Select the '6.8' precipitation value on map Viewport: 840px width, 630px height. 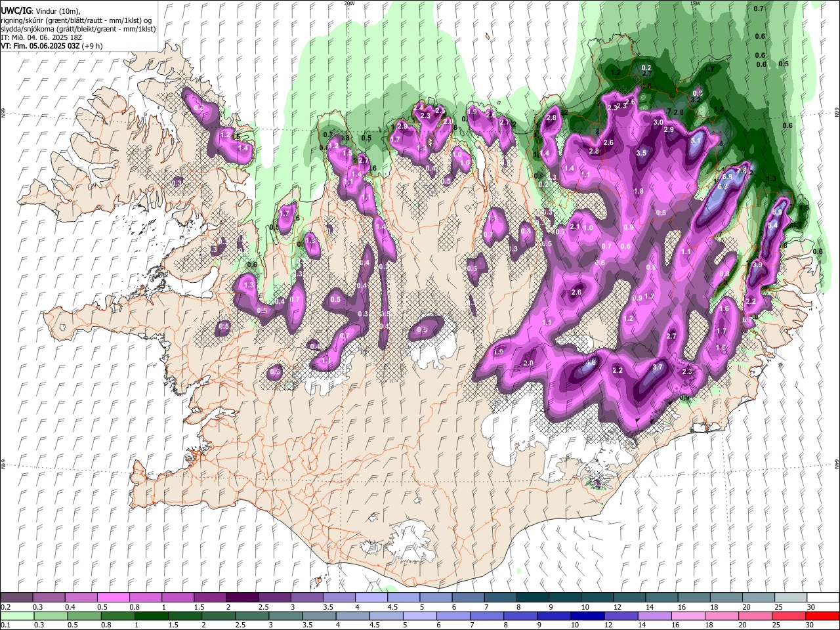727,177
